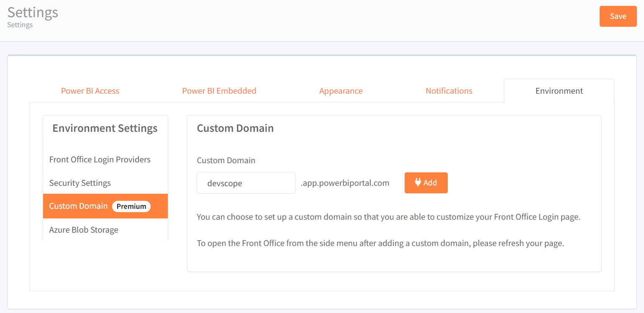This screenshot has height=313, width=644.
Task: Click the "Environment Settings" sidebar heading
Action: pos(105,128)
